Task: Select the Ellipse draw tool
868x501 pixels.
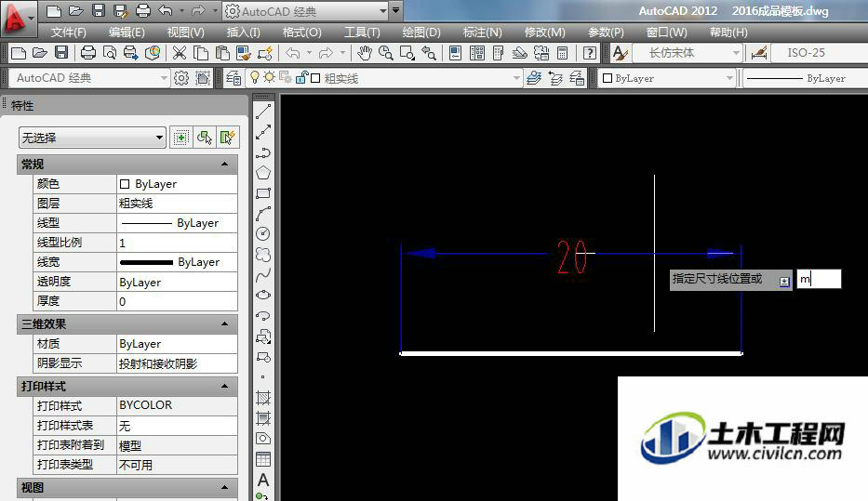Action: [263, 296]
